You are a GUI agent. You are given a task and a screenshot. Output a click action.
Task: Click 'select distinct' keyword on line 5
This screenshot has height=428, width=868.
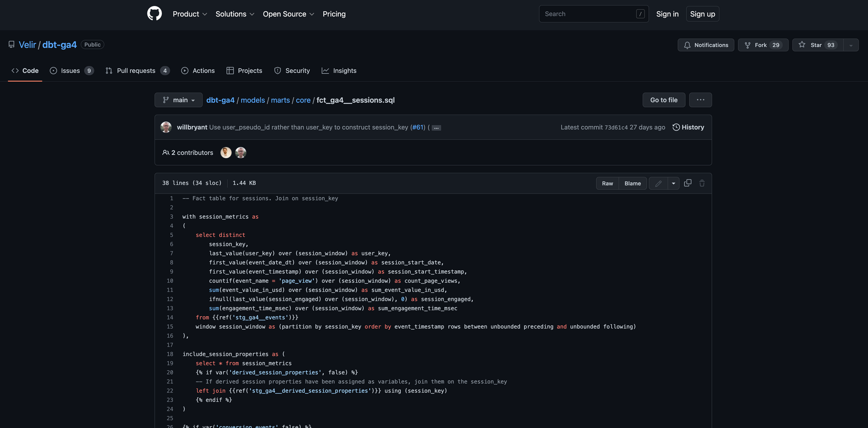[220, 235]
